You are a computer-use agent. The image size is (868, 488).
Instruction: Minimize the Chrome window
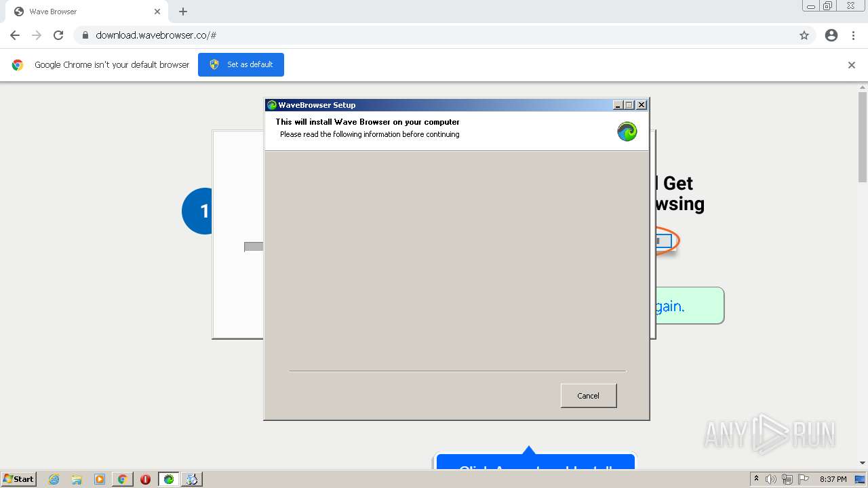(x=811, y=5)
